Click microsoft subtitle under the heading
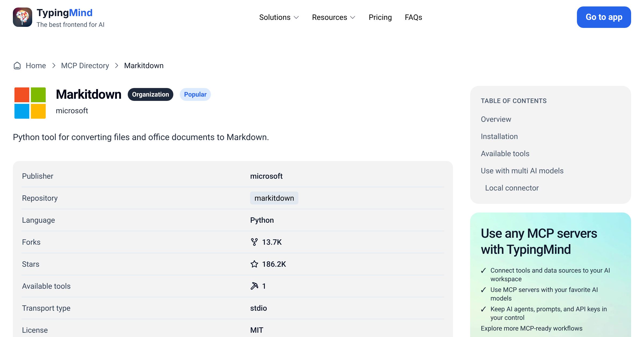This screenshot has height=337, width=644. click(x=72, y=111)
